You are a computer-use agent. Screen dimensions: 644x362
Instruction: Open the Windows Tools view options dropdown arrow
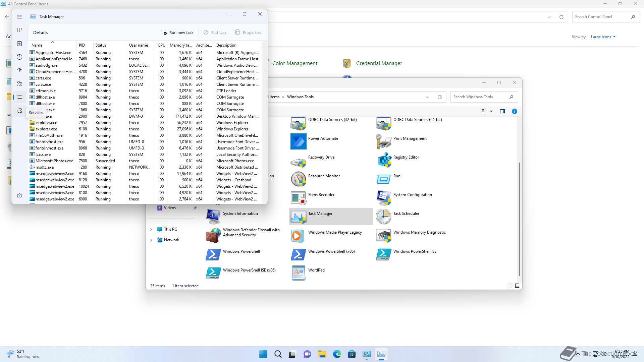[x=491, y=111]
